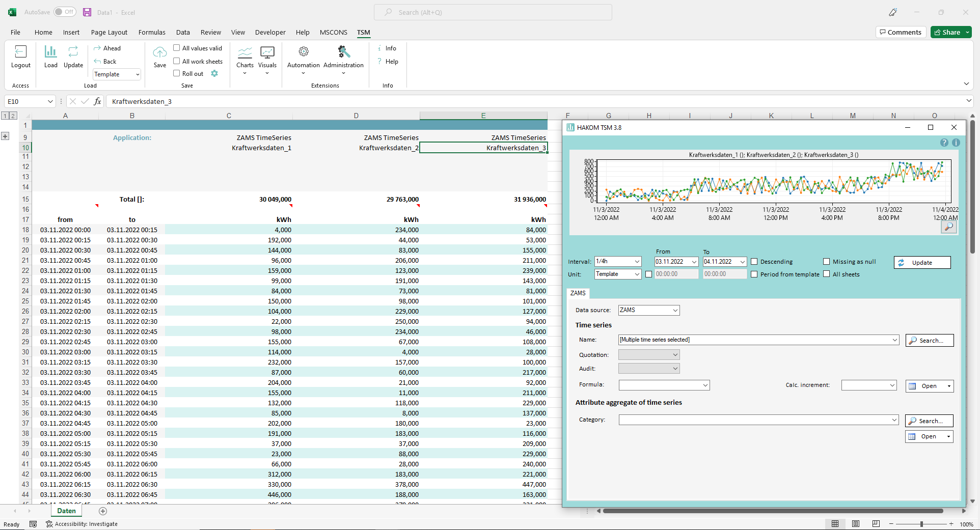Open the Formula dropdown

705,385
